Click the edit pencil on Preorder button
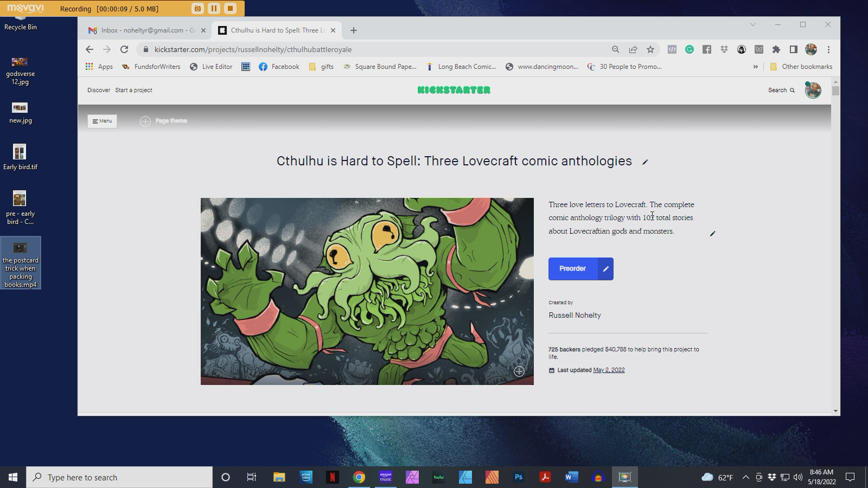This screenshot has height=488, width=868. coord(605,269)
